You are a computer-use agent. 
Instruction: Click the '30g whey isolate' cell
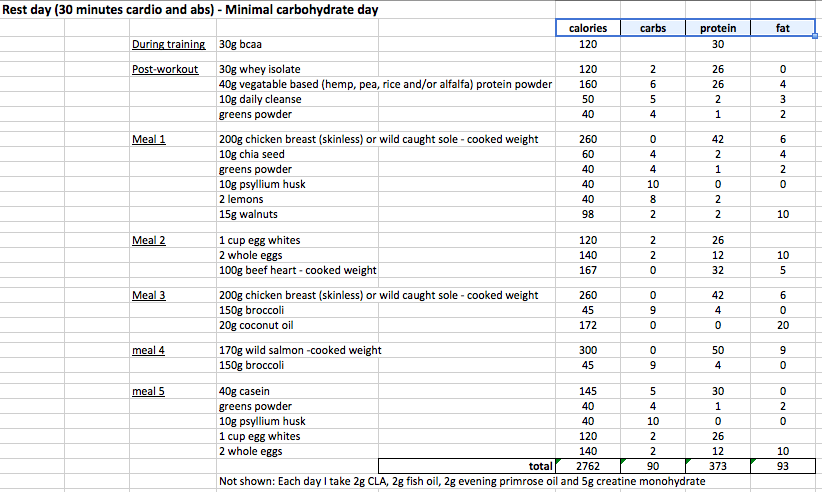coord(297,69)
